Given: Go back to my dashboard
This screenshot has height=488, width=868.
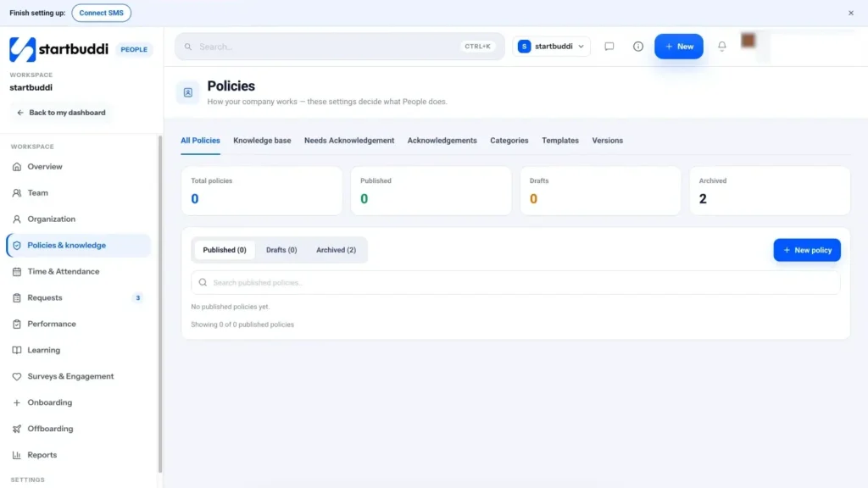Looking at the screenshot, I should 61,113.
